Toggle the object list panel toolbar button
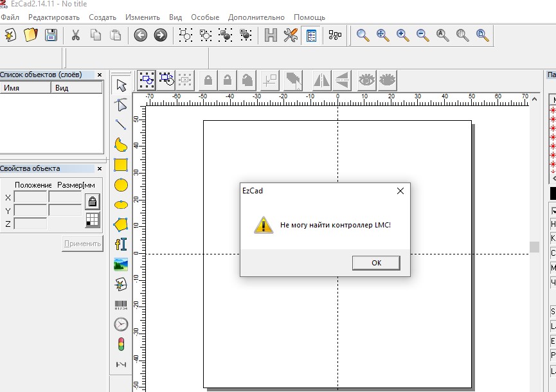 (310, 35)
